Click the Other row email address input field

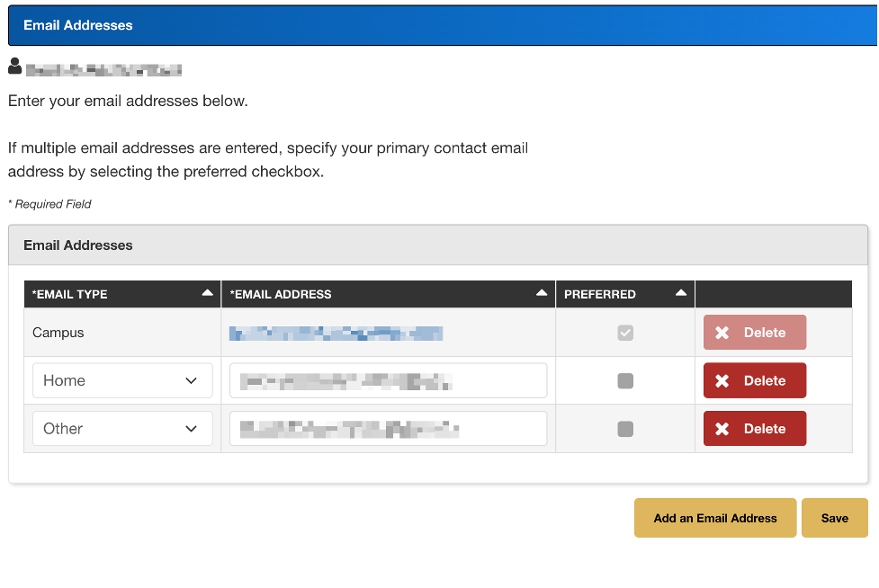(388, 428)
